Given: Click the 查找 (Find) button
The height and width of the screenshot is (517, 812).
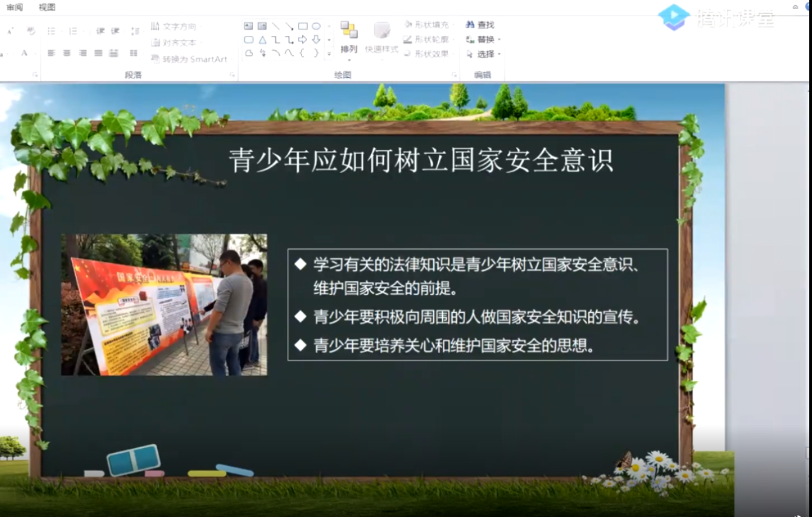Looking at the screenshot, I should pyautogui.click(x=481, y=26).
